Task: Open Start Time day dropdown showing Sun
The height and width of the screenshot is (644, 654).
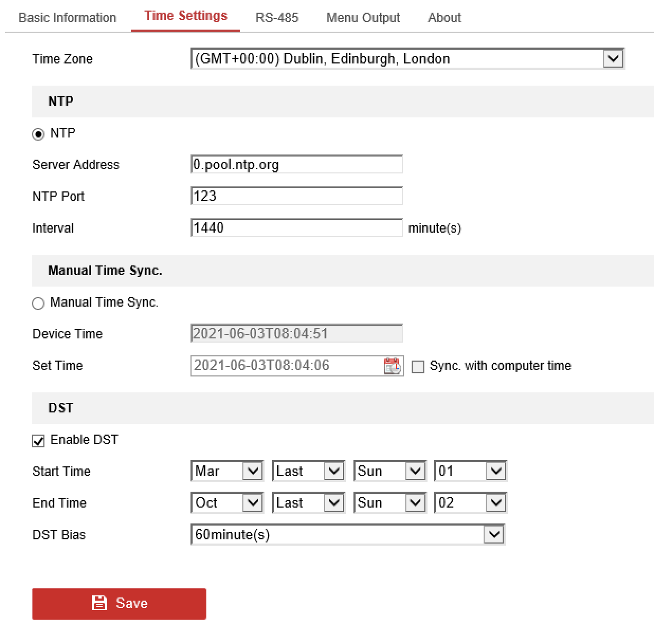Action: click(x=389, y=471)
